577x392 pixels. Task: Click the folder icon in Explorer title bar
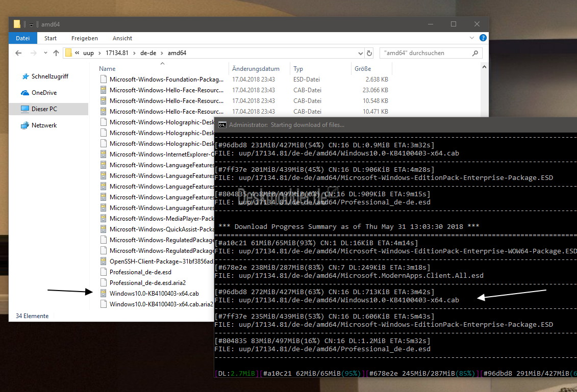17,24
